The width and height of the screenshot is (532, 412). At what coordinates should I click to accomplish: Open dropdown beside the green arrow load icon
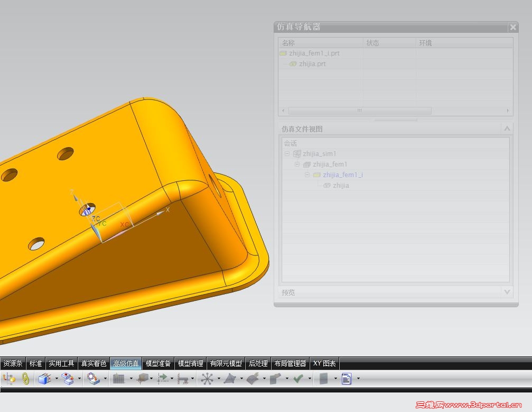[172, 378]
